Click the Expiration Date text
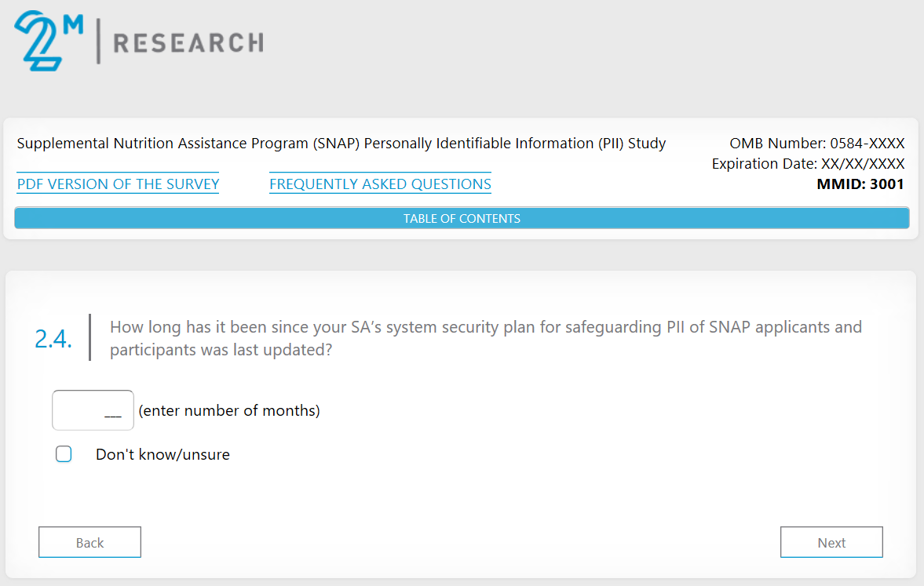This screenshot has height=586, width=924. click(808, 164)
